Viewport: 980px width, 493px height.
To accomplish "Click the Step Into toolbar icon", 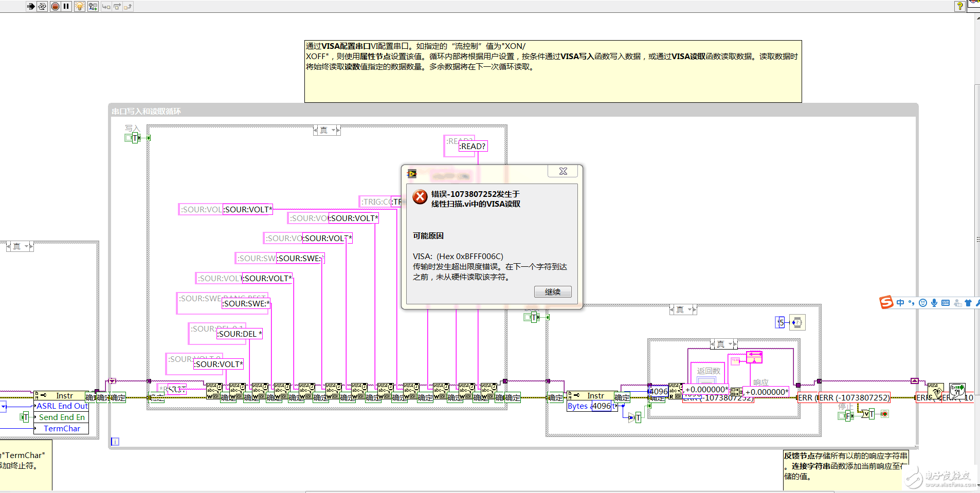I will click(x=106, y=6).
